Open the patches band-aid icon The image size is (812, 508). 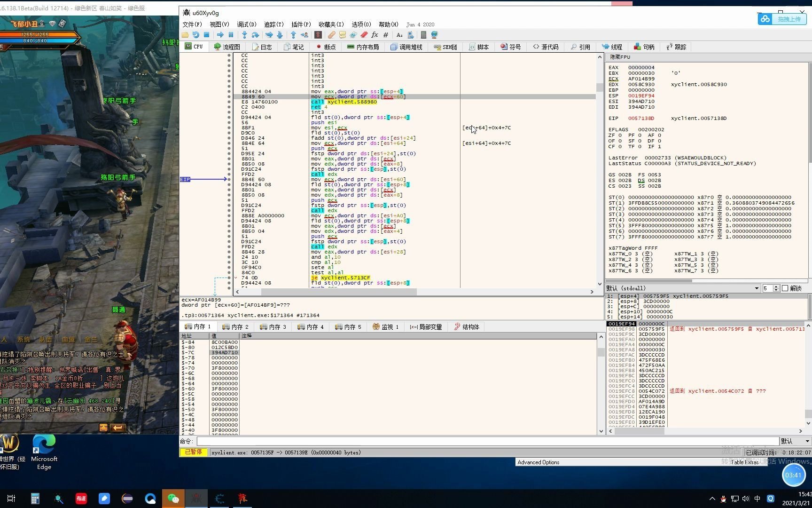332,35
